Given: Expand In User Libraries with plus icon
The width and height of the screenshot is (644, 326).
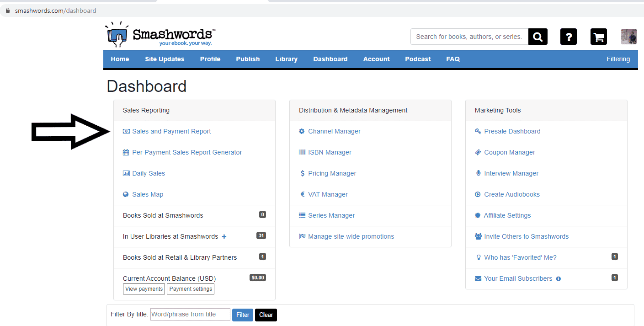Looking at the screenshot, I should [224, 236].
